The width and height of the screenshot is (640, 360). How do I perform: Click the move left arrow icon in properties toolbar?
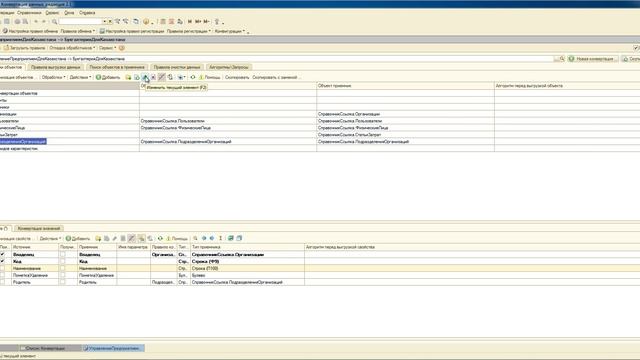(204, 238)
